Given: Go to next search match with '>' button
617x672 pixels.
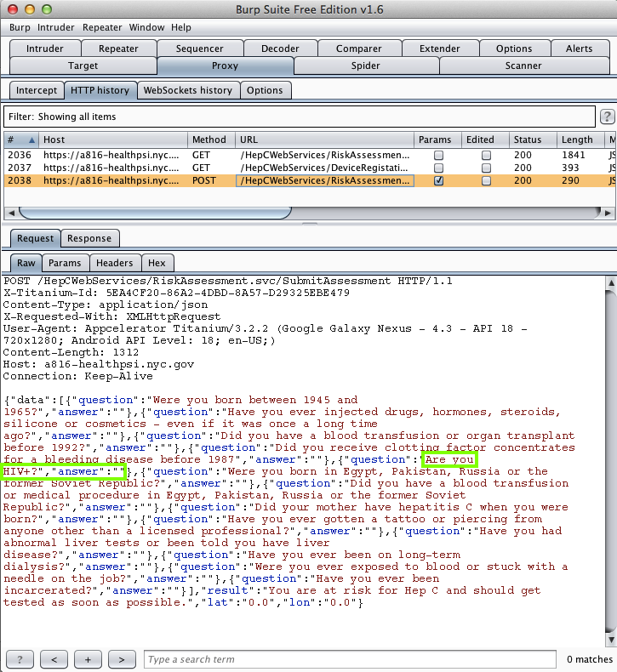Looking at the screenshot, I should tap(122, 659).
